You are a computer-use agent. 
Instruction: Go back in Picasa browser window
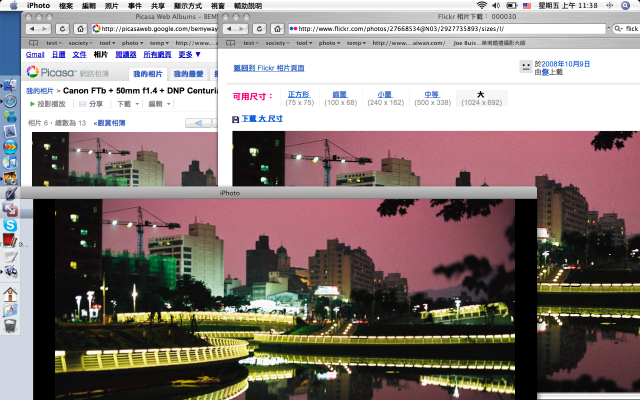32,29
